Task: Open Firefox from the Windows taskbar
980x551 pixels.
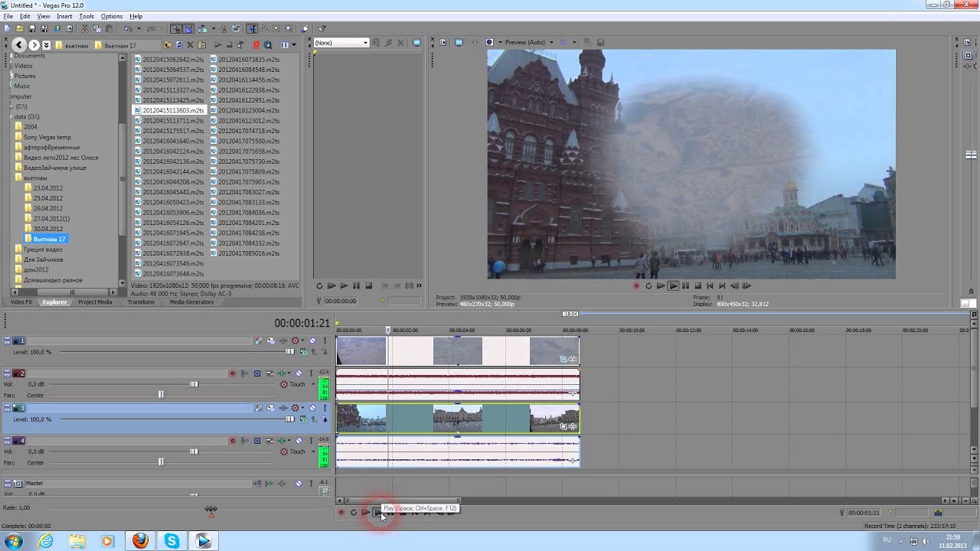Action: [x=140, y=541]
